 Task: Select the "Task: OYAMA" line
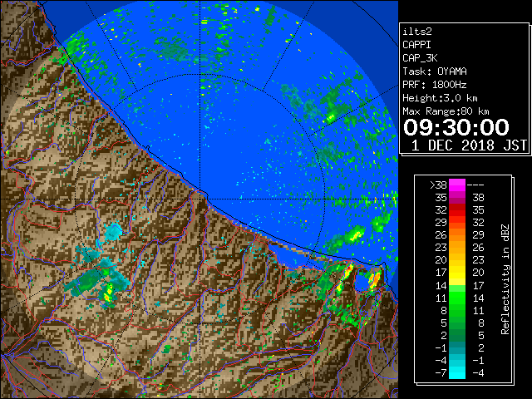[x=435, y=71]
